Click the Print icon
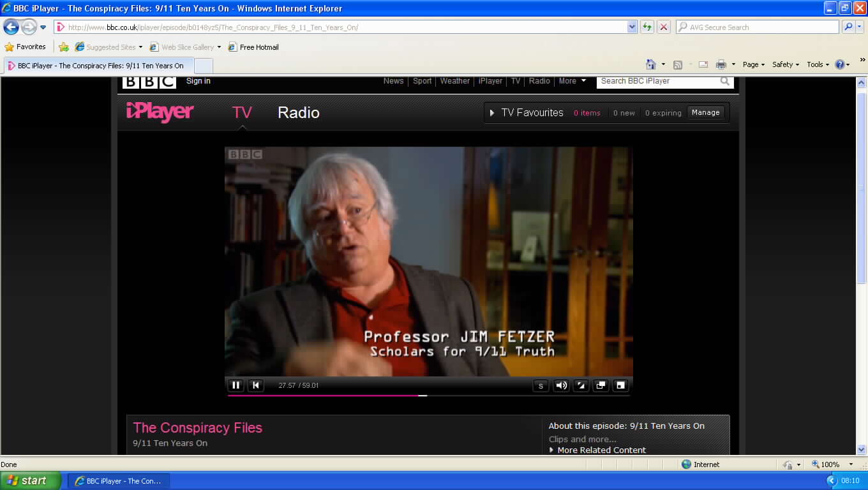 click(x=721, y=64)
